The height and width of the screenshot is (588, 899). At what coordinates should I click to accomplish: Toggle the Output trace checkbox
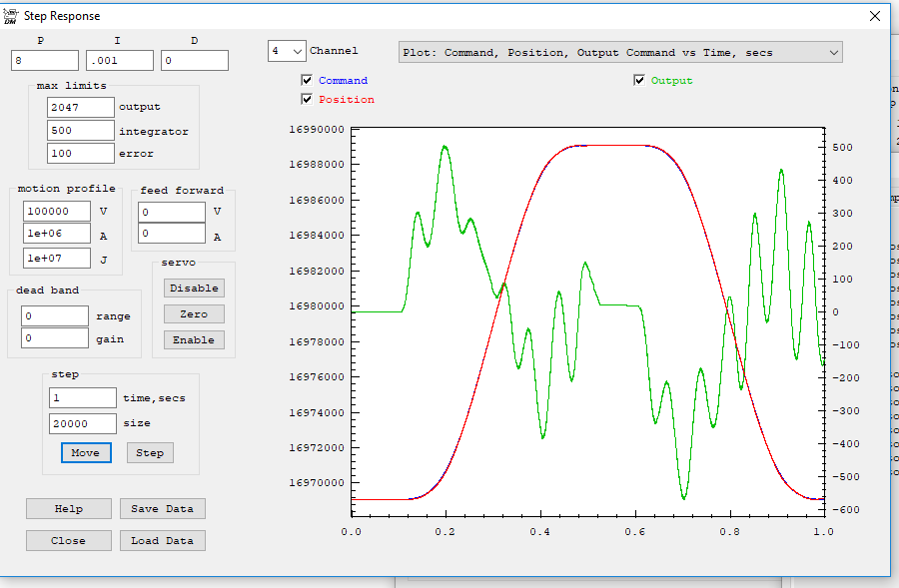point(640,81)
